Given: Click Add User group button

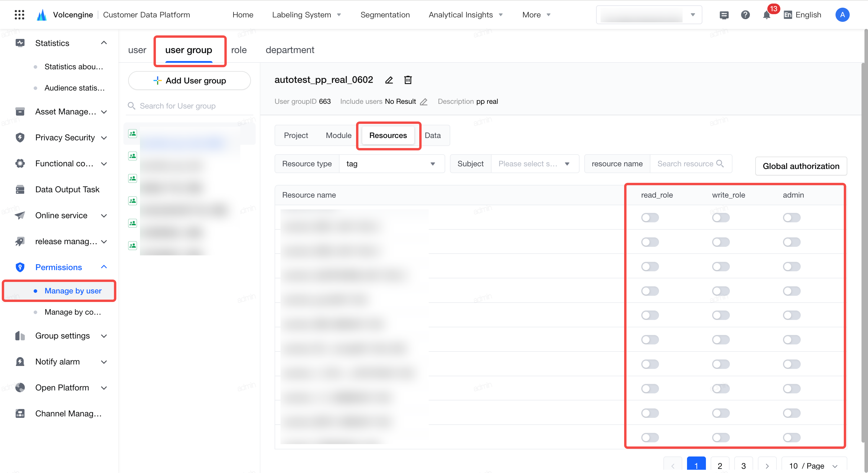Looking at the screenshot, I should (189, 81).
